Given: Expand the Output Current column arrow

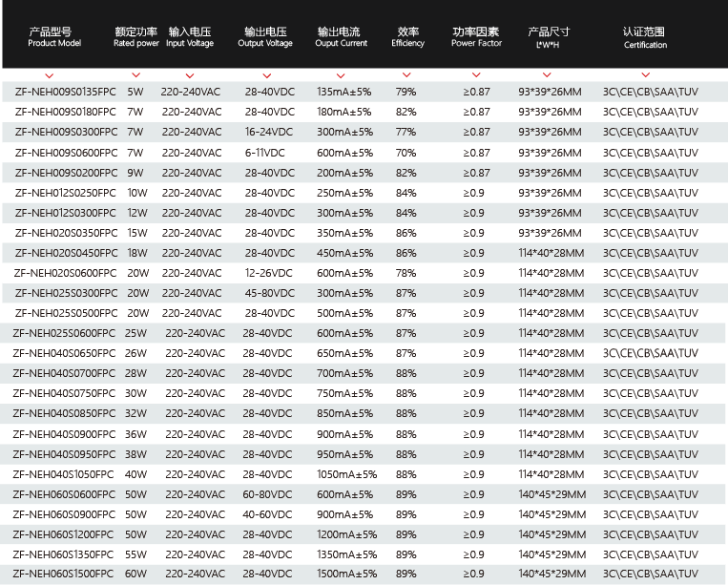Looking at the screenshot, I should (x=340, y=75).
